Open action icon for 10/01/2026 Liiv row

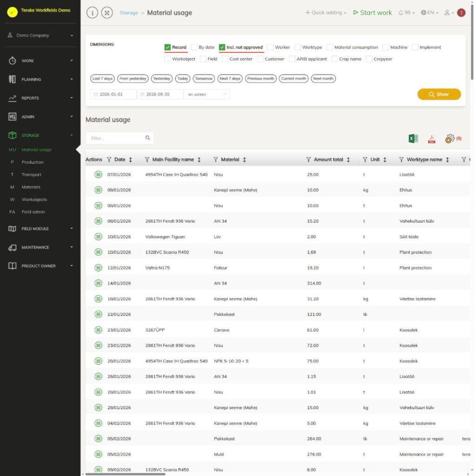(98, 237)
